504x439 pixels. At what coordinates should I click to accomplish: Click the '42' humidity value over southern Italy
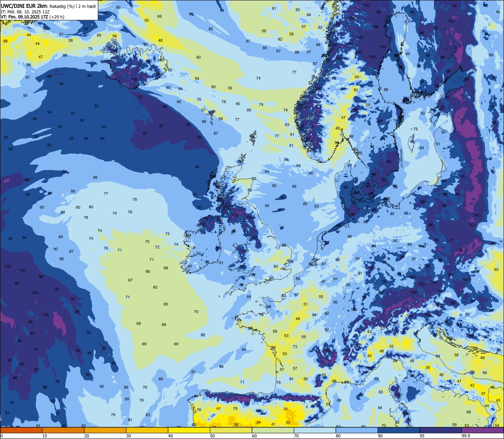[472, 385]
